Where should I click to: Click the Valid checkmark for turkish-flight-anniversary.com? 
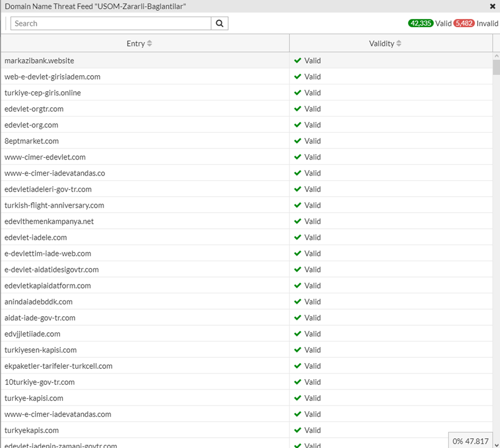[x=298, y=205]
